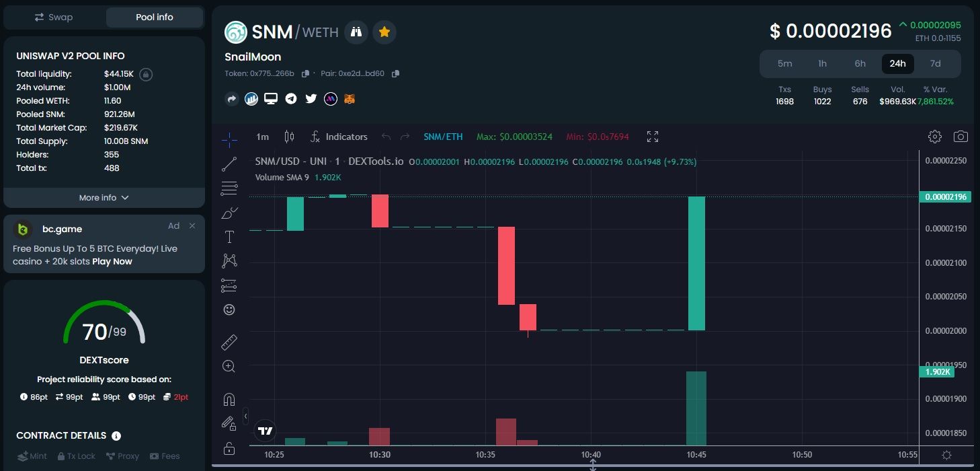Open chart settings gear in top toolbar
980x471 pixels.
coord(934,137)
